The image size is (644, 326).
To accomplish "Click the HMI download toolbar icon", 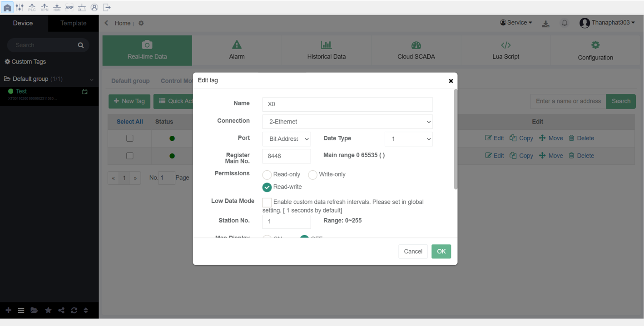I will click(57, 7).
